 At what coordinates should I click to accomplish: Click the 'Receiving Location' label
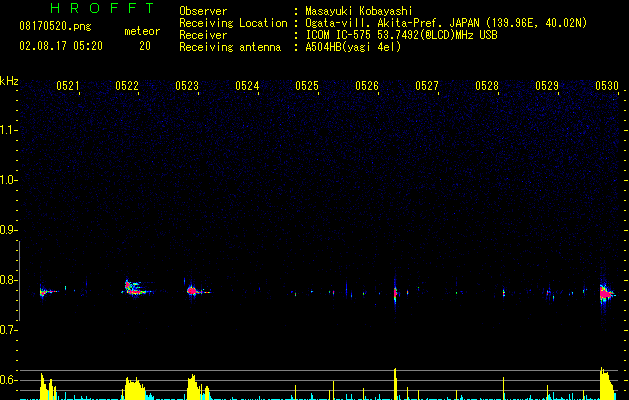point(233,23)
